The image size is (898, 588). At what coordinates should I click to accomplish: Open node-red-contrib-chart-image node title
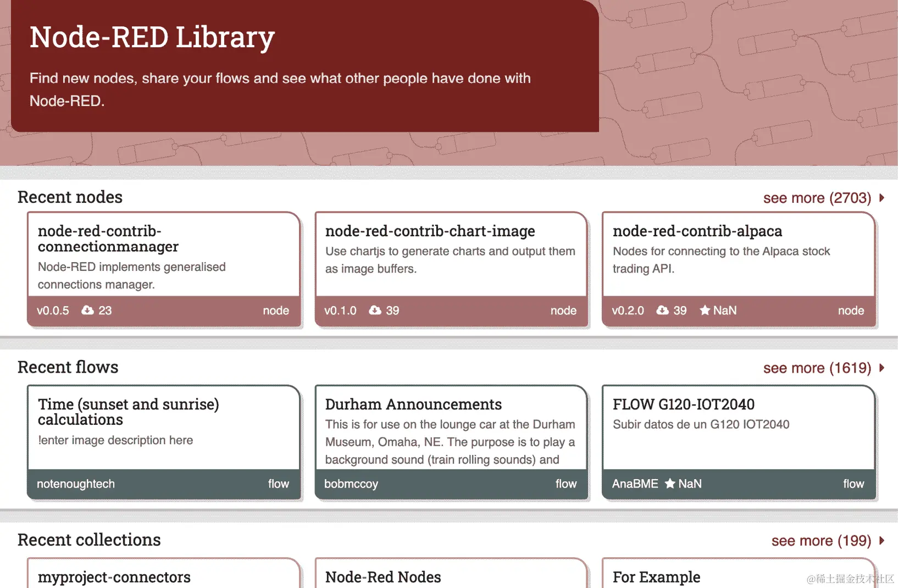(x=430, y=231)
